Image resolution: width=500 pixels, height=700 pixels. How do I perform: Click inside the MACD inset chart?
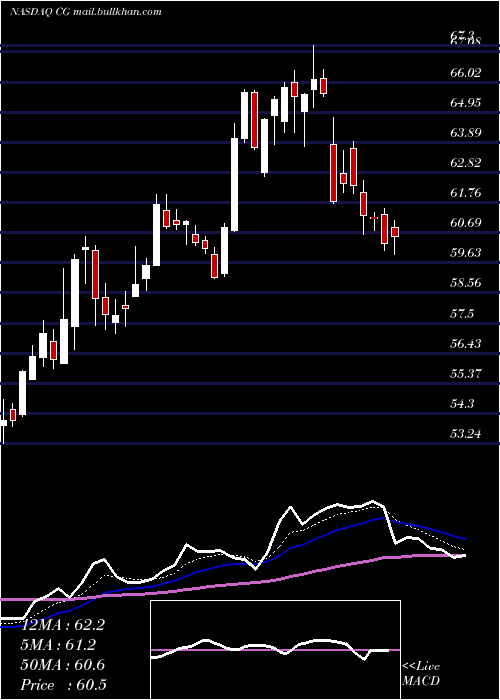coord(275,650)
